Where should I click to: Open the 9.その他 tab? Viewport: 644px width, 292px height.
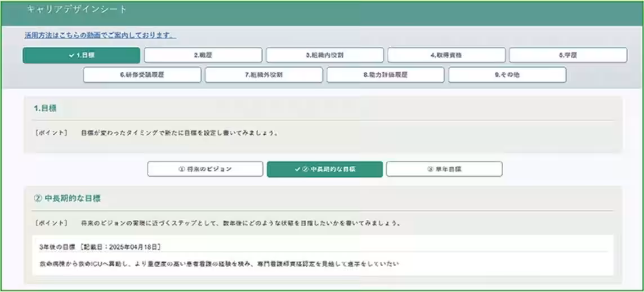coord(507,75)
